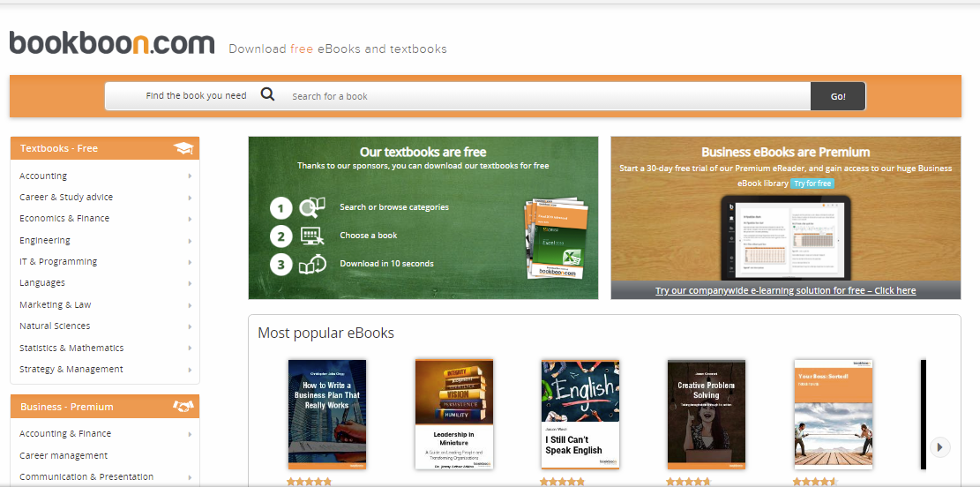Click the companywide e-learning solution link
Image resolution: width=980 pixels, height=487 pixels.
[786, 290]
